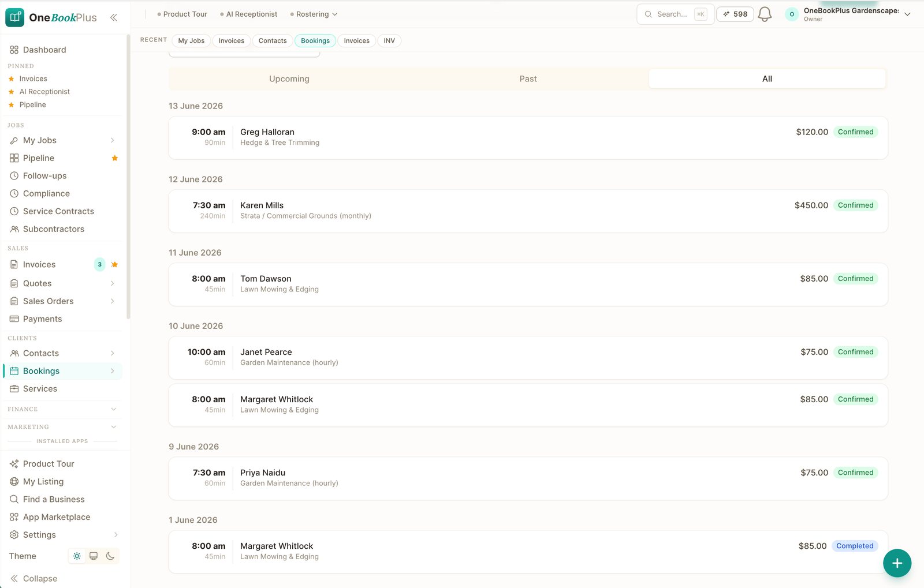
Task: Click the Completed status badge
Action: tap(855, 546)
